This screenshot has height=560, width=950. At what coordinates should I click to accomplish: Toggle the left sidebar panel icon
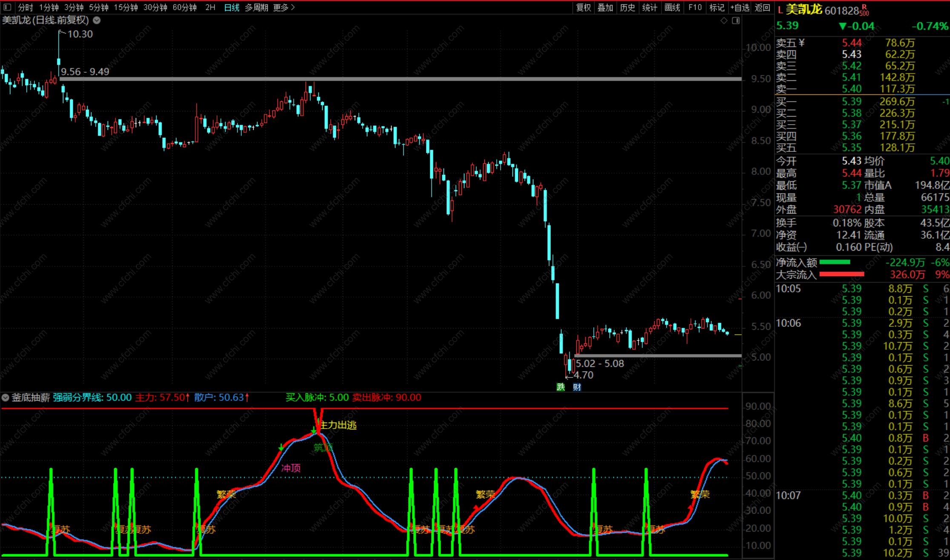pyautogui.click(x=7, y=7)
